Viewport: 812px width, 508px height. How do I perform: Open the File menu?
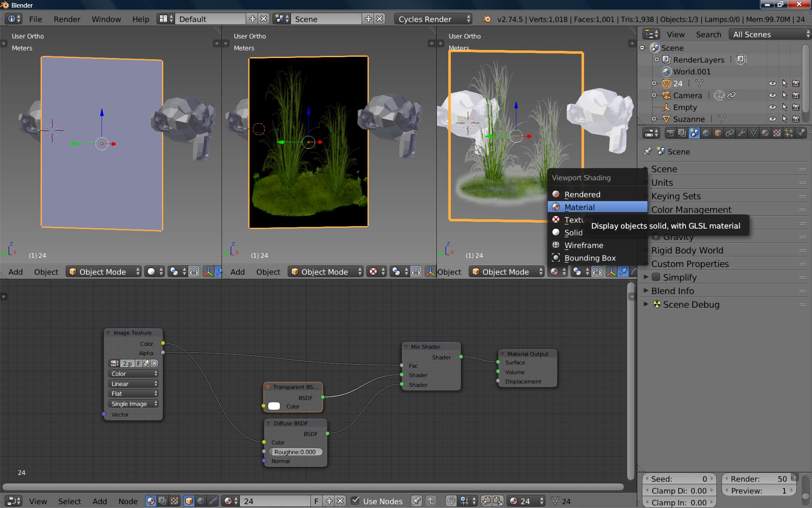[36, 19]
